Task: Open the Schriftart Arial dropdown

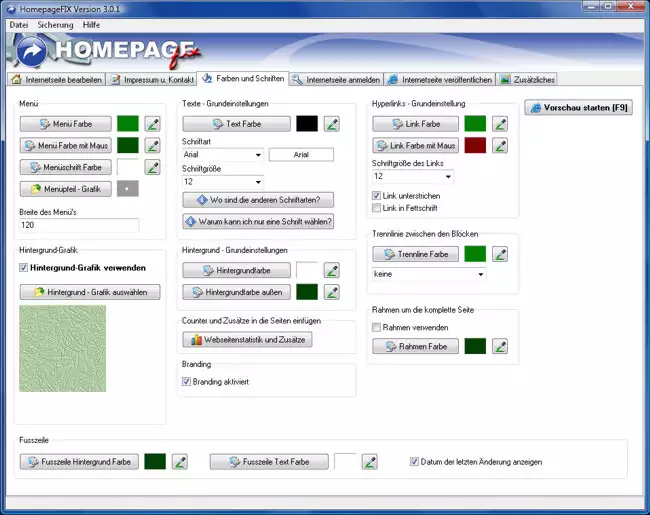Action: [x=223, y=155]
